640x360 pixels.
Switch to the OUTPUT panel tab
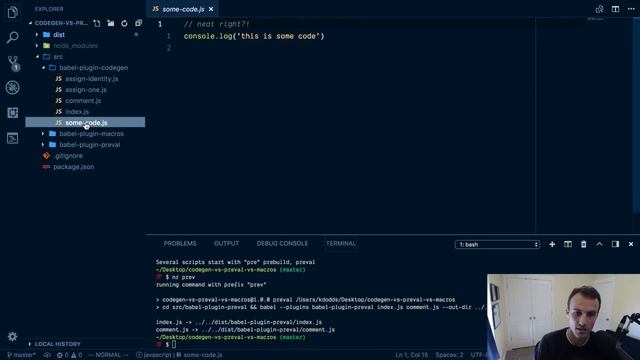tap(226, 243)
